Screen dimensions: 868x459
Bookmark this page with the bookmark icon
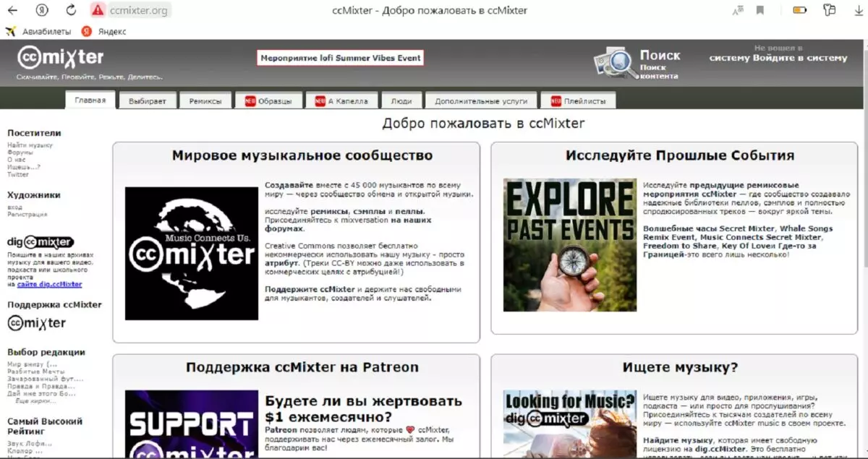[x=760, y=10]
